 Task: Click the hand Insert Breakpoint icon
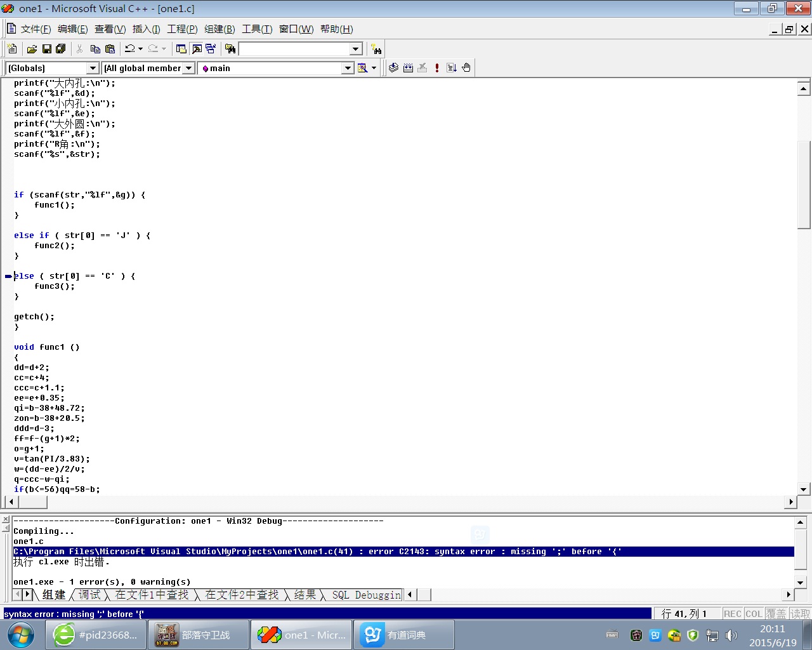[x=466, y=68]
